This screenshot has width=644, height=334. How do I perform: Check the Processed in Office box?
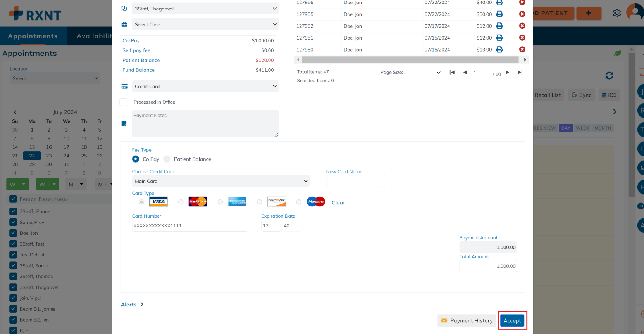pyautogui.click(x=124, y=102)
